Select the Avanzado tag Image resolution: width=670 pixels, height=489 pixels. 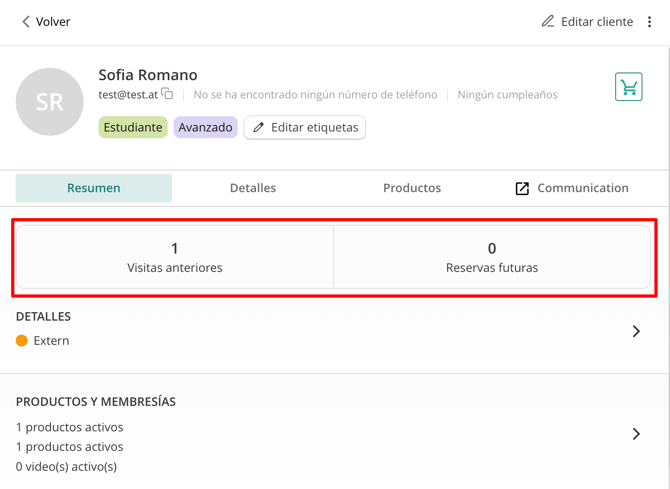point(205,128)
